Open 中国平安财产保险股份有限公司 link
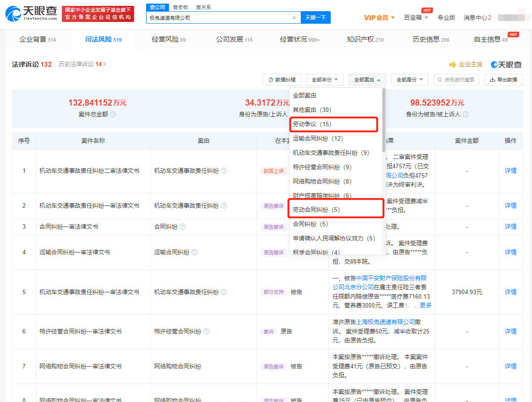This screenshot has width=532, height=402. (x=391, y=278)
